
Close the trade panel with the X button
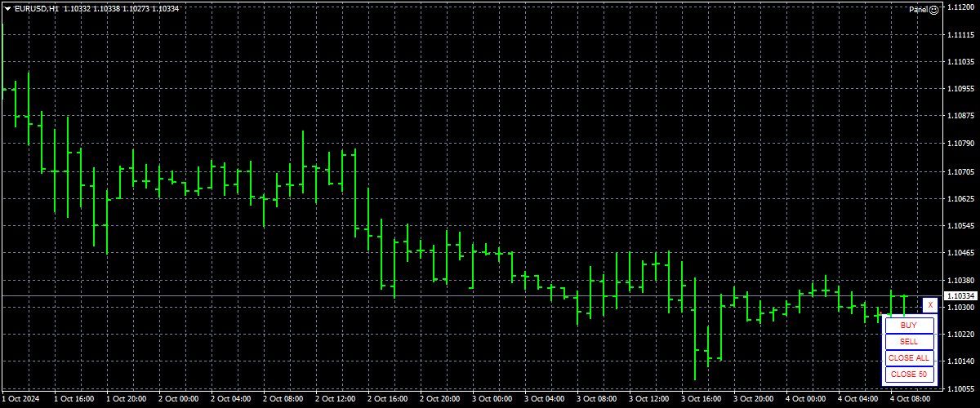929,304
